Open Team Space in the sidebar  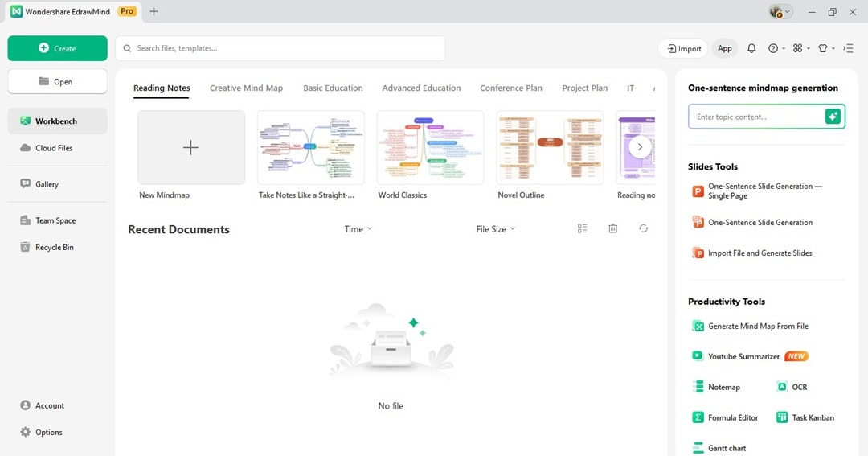coord(58,220)
